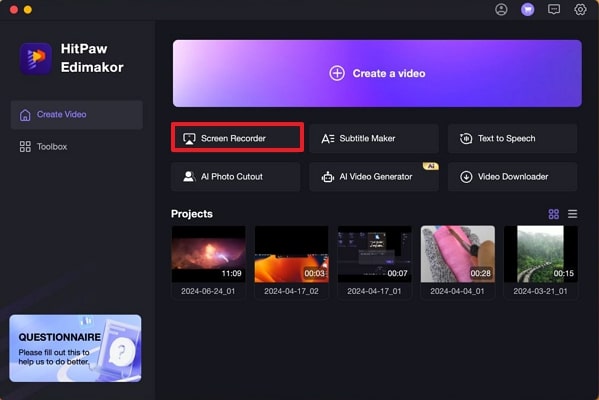Click project name 2024-04-04_01

pyautogui.click(x=457, y=291)
